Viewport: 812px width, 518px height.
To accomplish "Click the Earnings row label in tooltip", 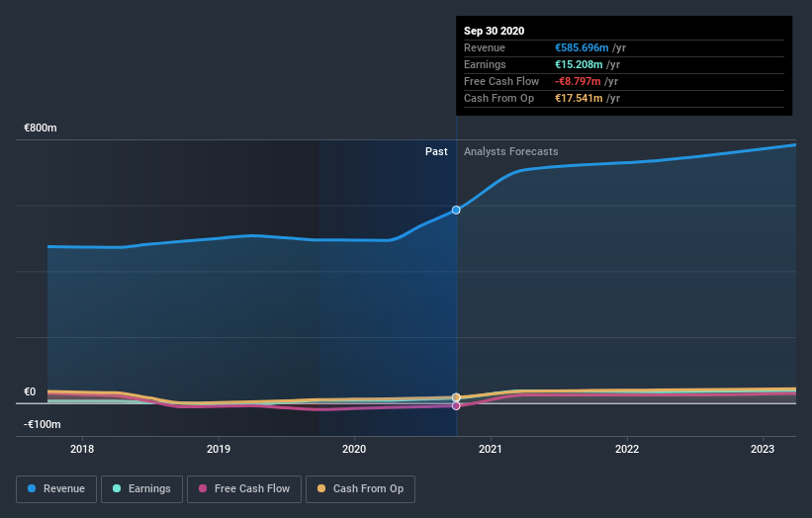I will [485, 64].
